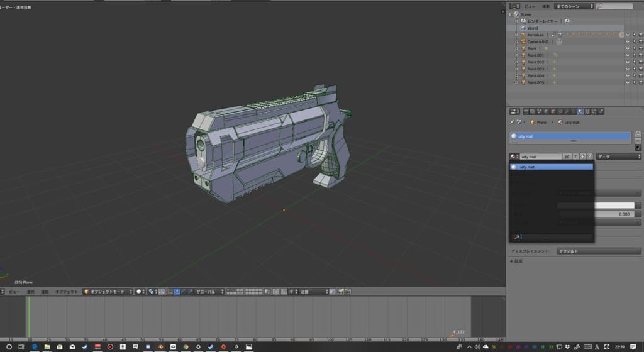Image resolution: width=644 pixels, height=352 pixels.
Task: Open the ビュー menu in the outliner header
Action: (x=530, y=6)
